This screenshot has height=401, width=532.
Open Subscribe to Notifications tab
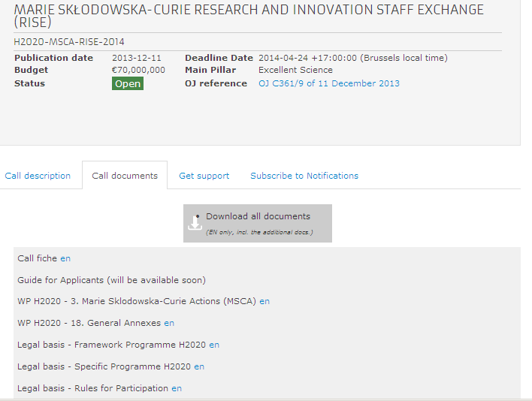pos(304,176)
